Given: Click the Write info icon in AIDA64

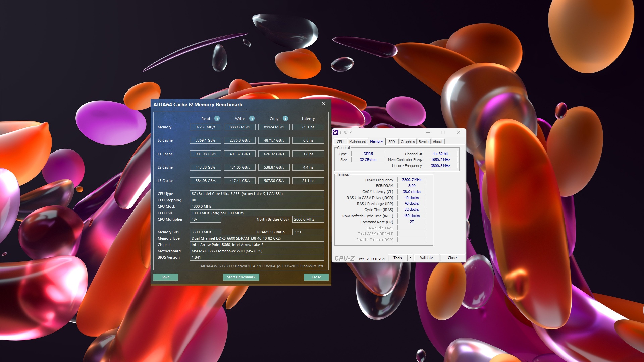Looking at the screenshot, I should (252, 118).
